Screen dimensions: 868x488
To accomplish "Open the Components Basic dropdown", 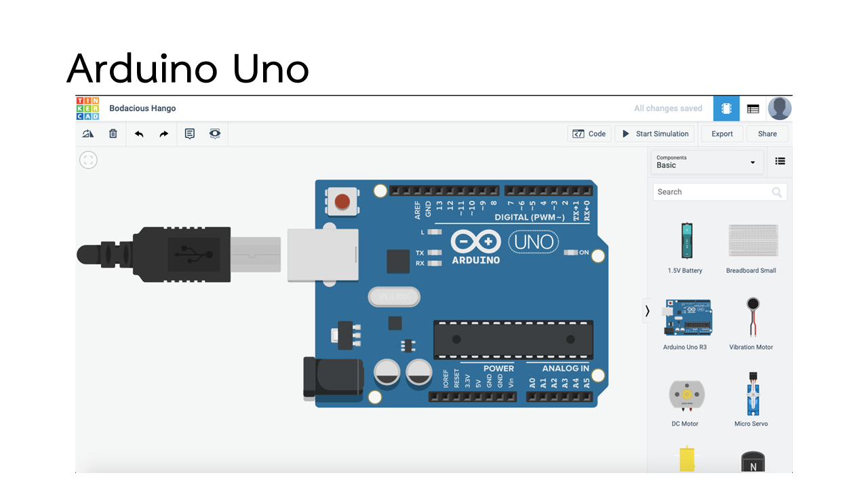I will [707, 162].
